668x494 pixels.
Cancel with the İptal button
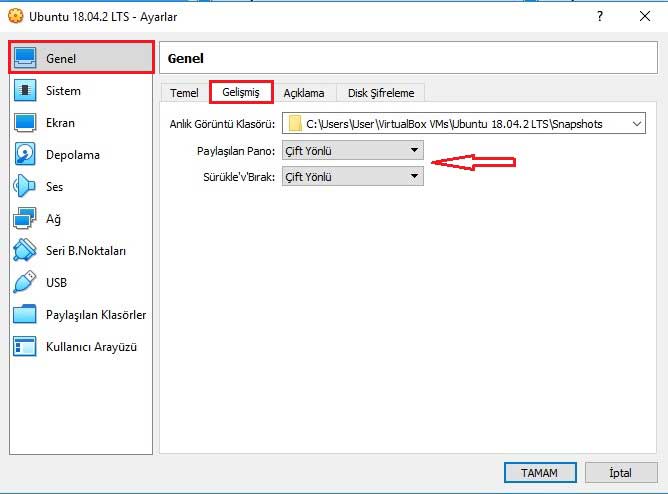(x=621, y=473)
